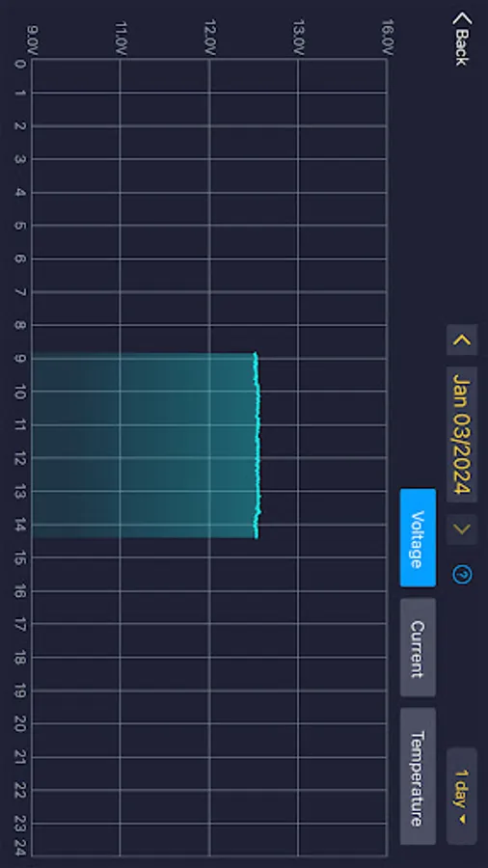Viewport: 488px width, 868px height.
Task: Click the 11.0V axis label
Action: (121, 37)
